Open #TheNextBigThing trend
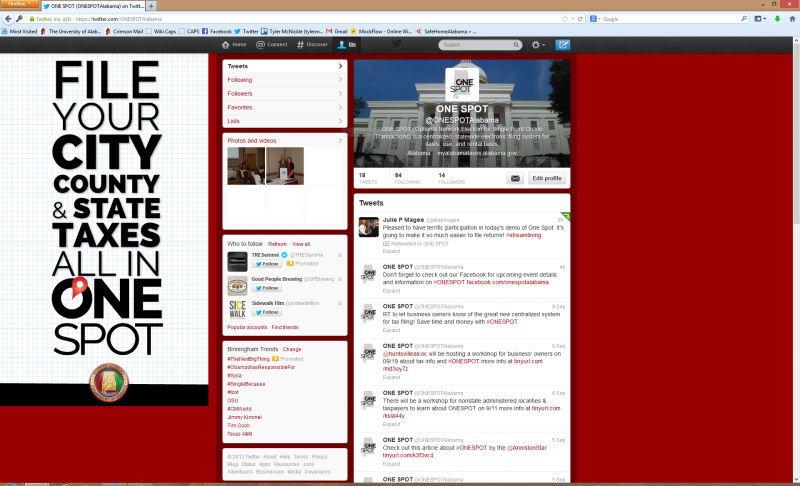Screen dimensions: 800x486 [x=248, y=359]
